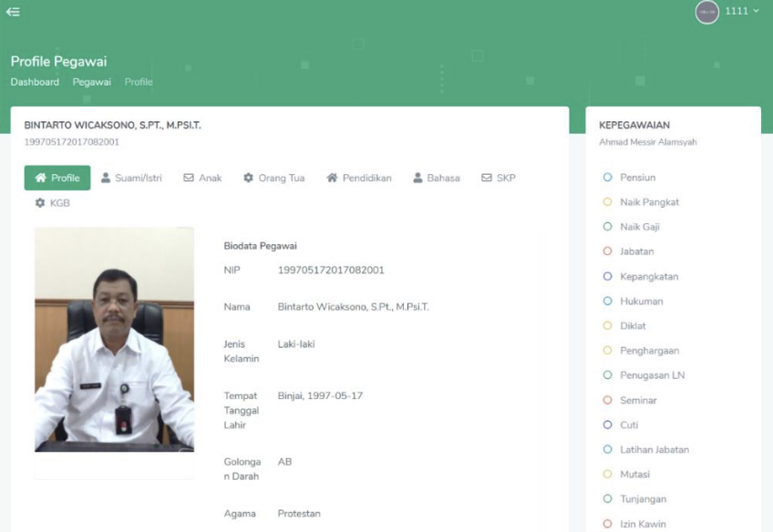The width and height of the screenshot is (773, 532).
Task: Select the blood type value AB
Action: point(285,462)
